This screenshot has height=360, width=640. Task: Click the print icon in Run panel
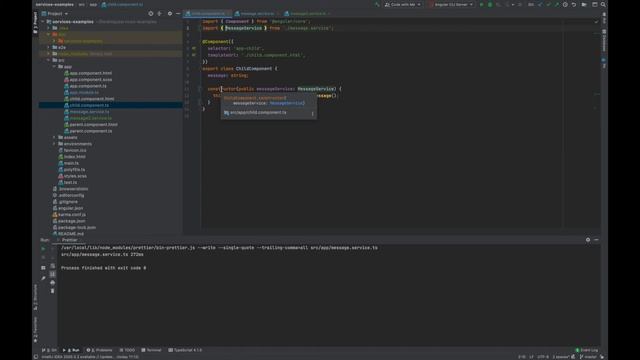pos(52,282)
